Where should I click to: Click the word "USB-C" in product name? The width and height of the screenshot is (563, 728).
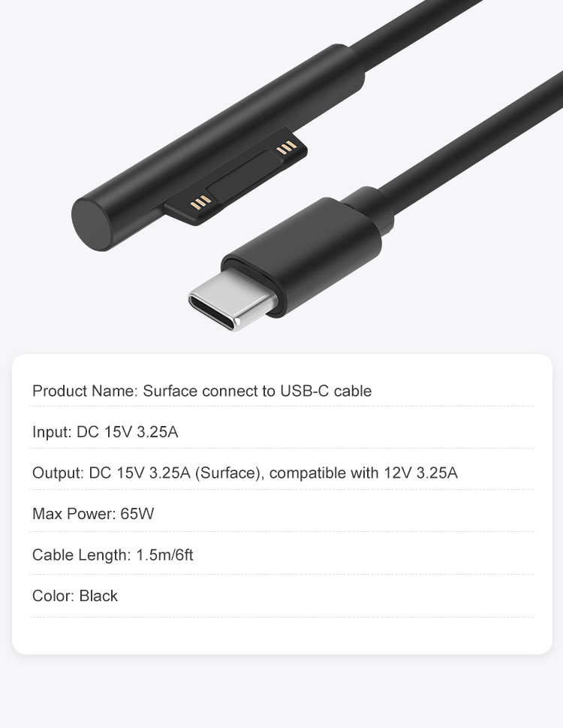305,391
